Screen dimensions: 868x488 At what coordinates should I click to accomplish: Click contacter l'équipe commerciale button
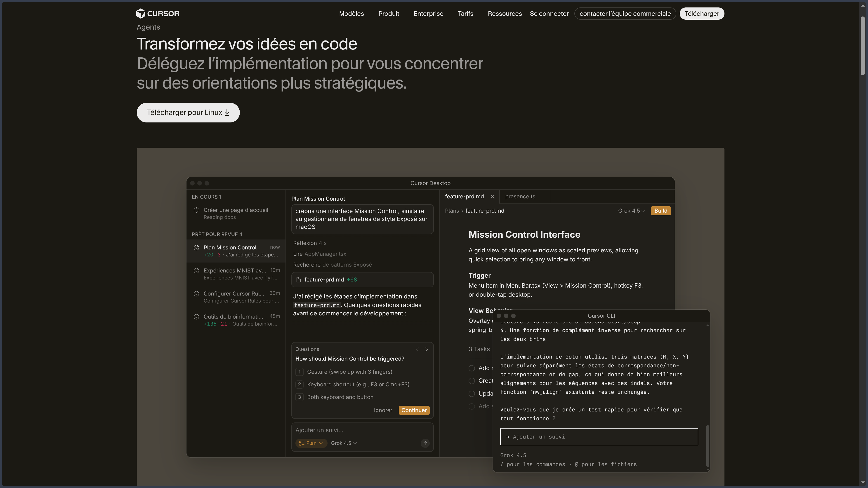[x=625, y=14]
